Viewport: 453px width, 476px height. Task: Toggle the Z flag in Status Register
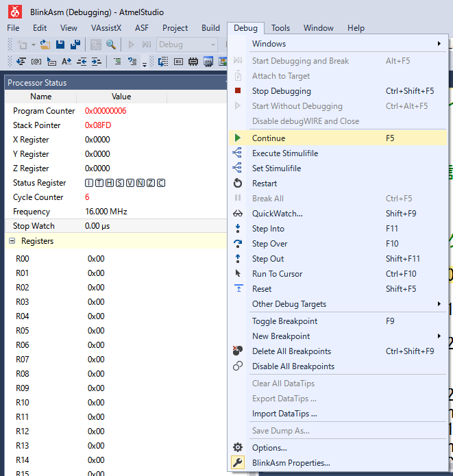point(151,183)
